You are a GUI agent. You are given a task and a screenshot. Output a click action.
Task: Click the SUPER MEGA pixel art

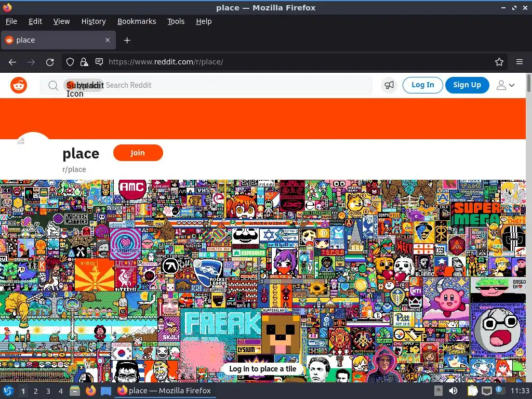pos(477,213)
